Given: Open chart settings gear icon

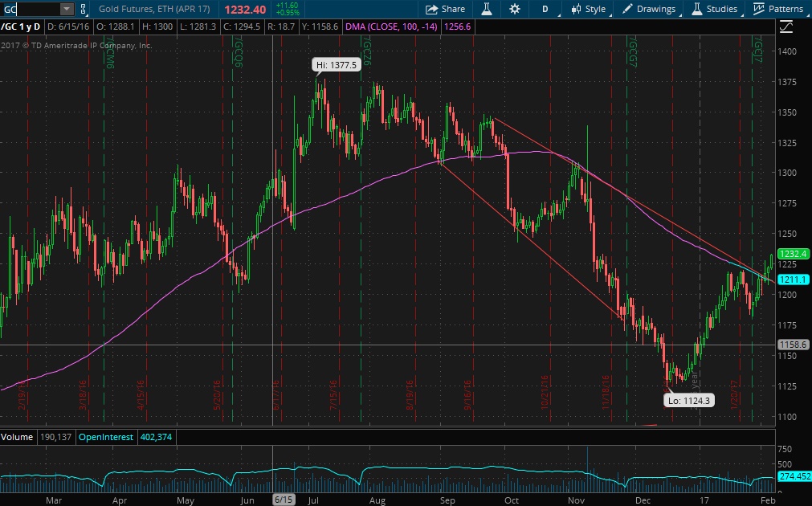Looking at the screenshot, I should tap(514, 9).
